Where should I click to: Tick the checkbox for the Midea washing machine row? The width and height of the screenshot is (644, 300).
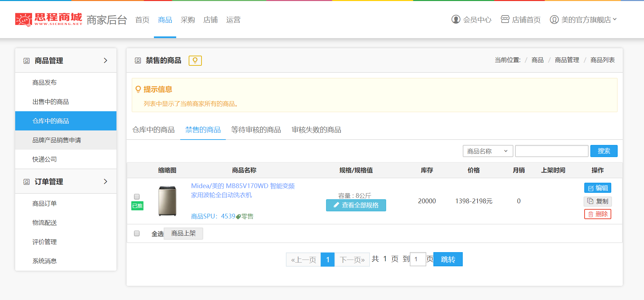[137, 197]
